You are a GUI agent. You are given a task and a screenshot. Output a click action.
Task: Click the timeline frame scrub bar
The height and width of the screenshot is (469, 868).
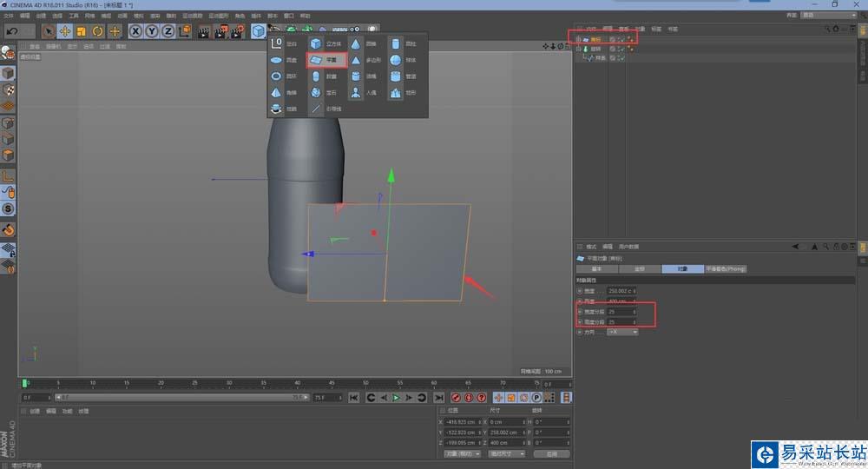tap(278, 383)
